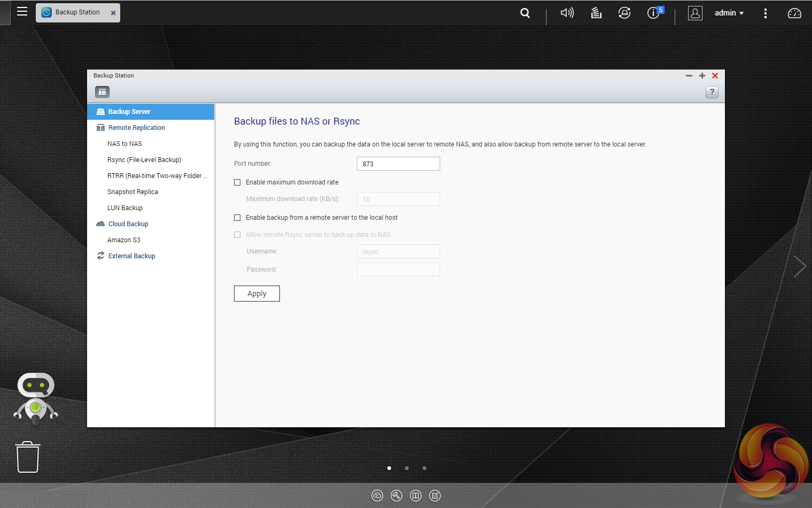
Task: Open background tasks icon
Action: pos(596,13)
